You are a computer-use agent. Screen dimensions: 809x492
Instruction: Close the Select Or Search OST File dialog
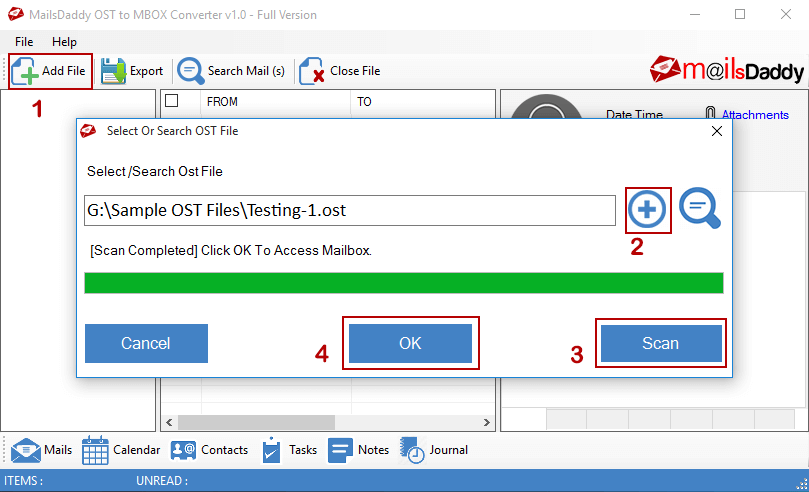pyautogui.click(x=717, y=132)
